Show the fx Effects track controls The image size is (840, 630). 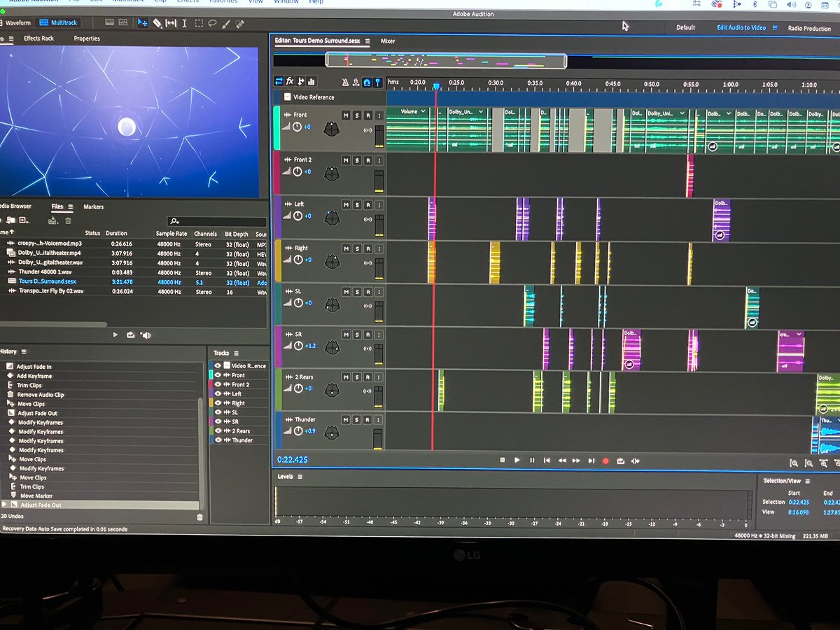click(x=289, y=81)
